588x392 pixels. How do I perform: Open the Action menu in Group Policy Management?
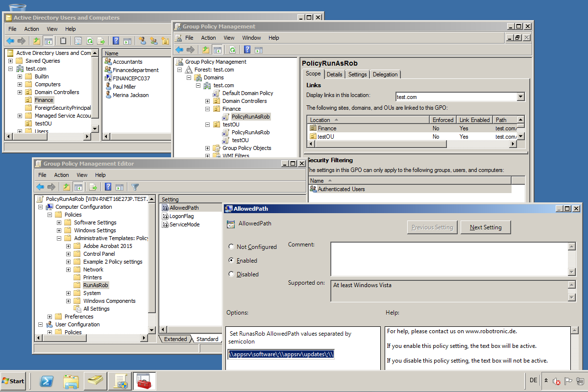click(208, 38)
